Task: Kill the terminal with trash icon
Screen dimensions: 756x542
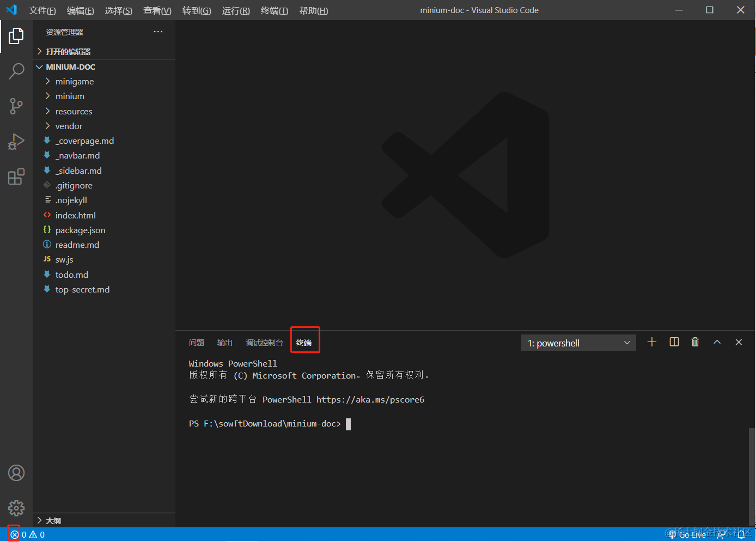Action: 695,342
